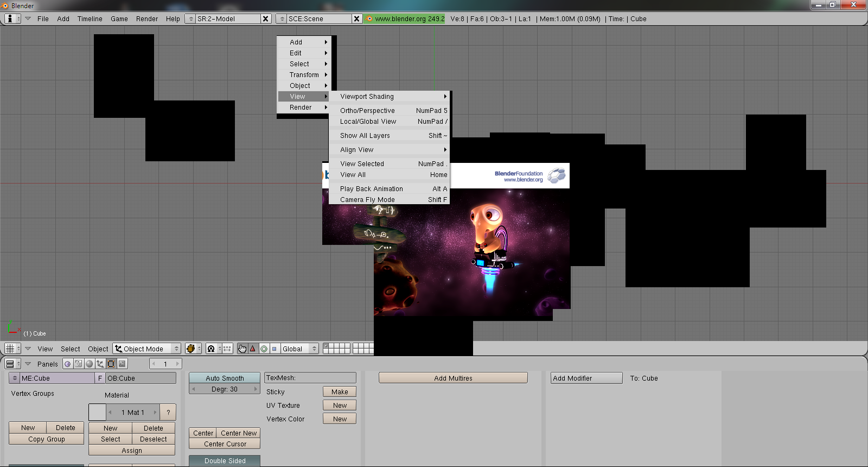This screenshot has width=868, height=467.
Task: Open the Logic panels context icon
Action: (x=68, y=364)
